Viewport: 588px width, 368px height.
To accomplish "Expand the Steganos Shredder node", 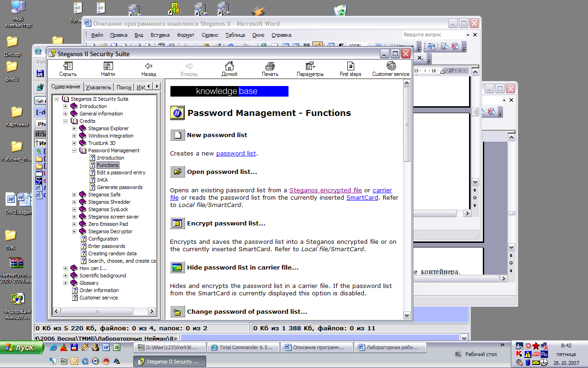I will click(x=74, y=202).
